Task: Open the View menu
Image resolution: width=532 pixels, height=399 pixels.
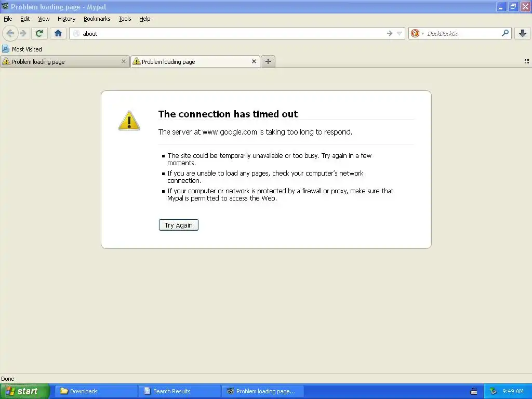Action: click(44, 19)
